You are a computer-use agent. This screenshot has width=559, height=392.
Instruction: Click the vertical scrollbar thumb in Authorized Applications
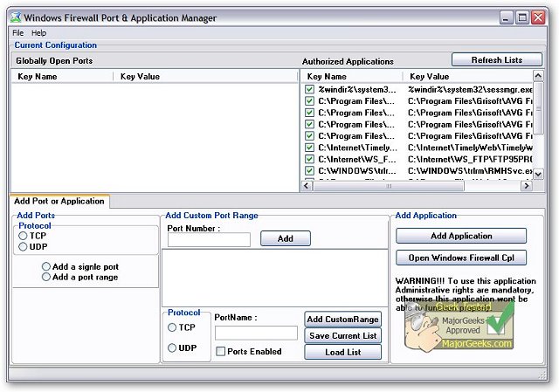538,108
